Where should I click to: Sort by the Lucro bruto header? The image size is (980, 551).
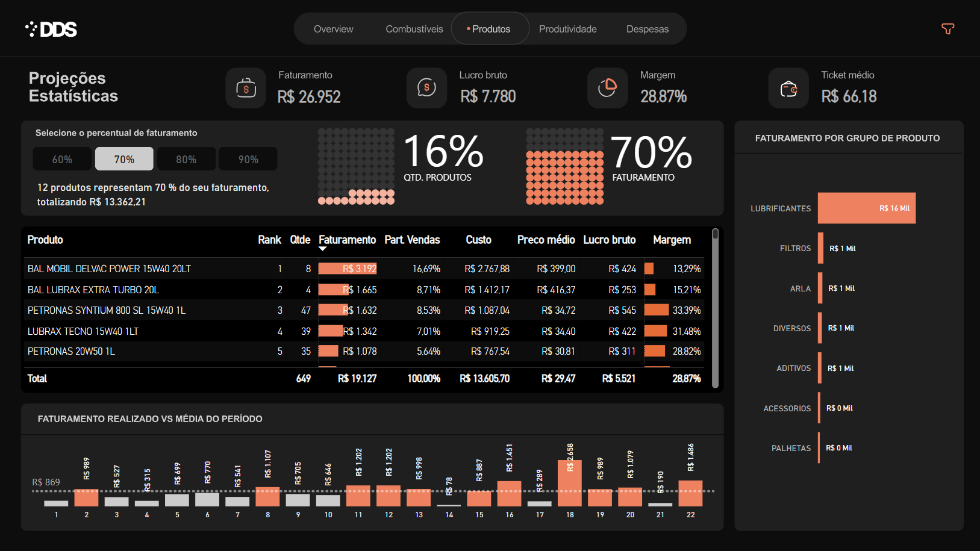pyautogui.click(x=609, y=240)
